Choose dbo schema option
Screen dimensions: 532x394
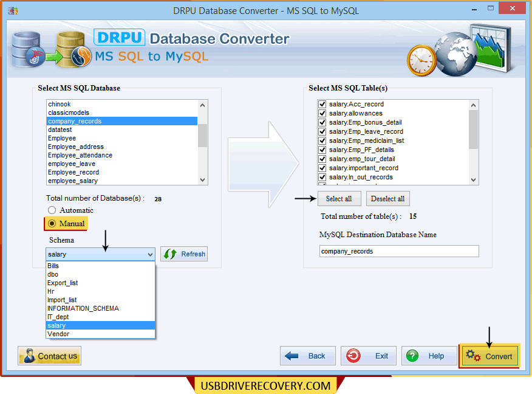click(100, 274)
